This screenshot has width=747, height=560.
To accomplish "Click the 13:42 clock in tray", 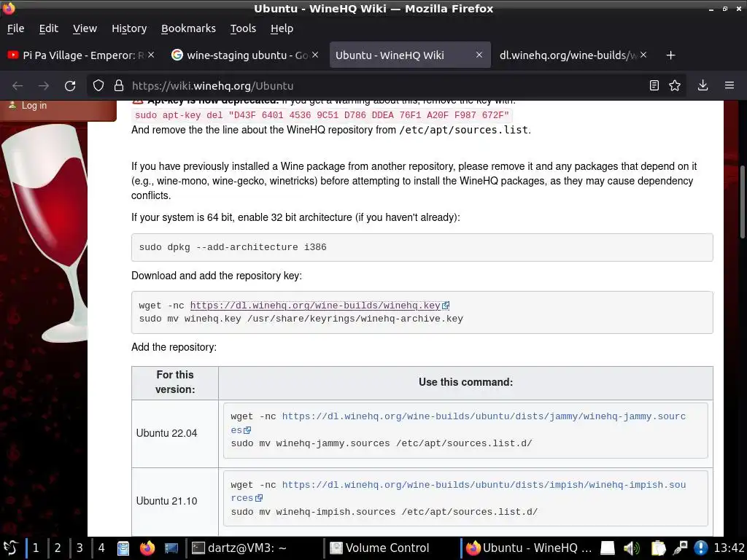I will [x=729, y=548].
